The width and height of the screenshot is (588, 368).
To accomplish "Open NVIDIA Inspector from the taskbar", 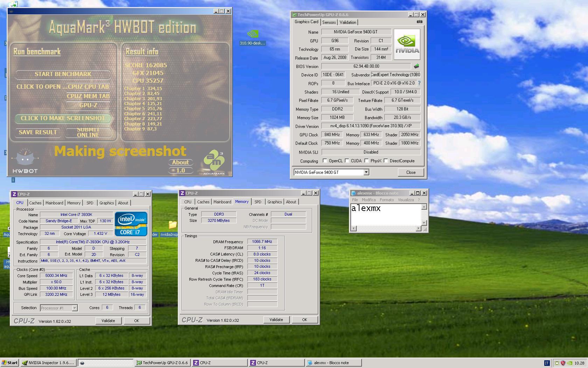I will tap(48, 363).
